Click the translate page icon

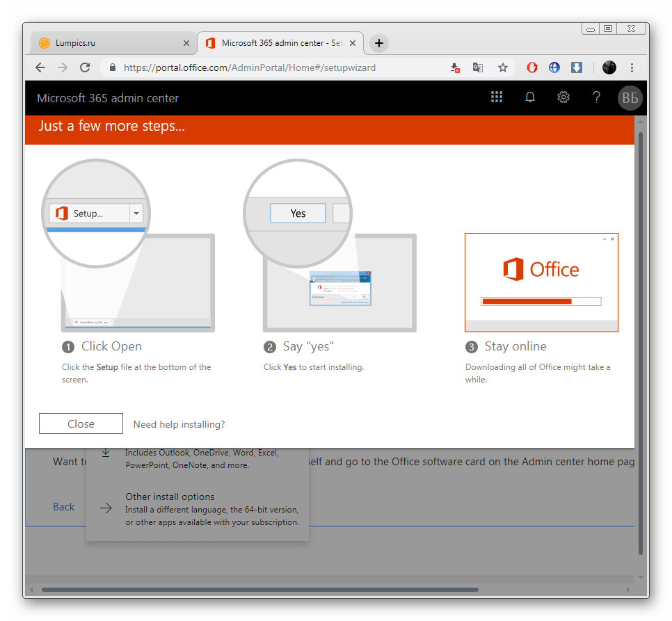coord(477,67)
